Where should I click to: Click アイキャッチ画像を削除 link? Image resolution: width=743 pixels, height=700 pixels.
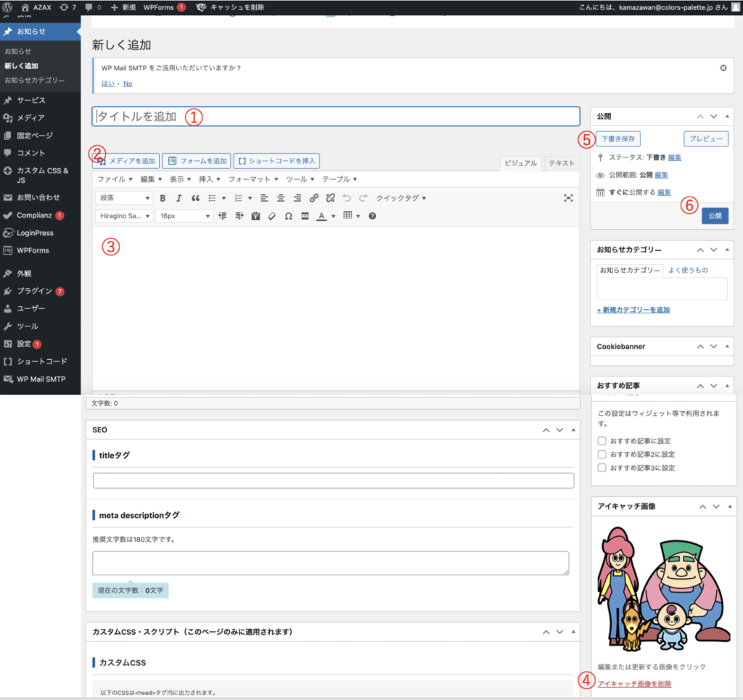click(634, 684)
